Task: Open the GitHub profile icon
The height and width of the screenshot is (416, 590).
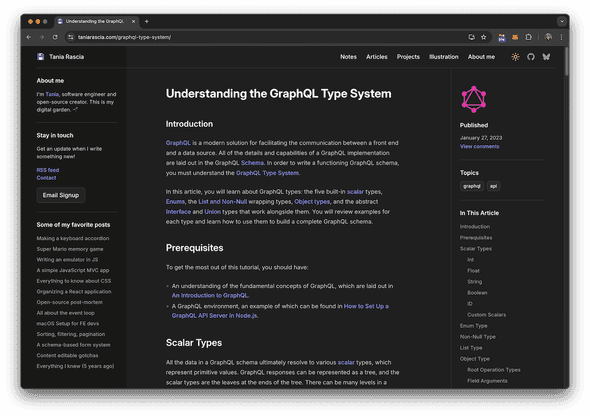Action: coord(531,57)
